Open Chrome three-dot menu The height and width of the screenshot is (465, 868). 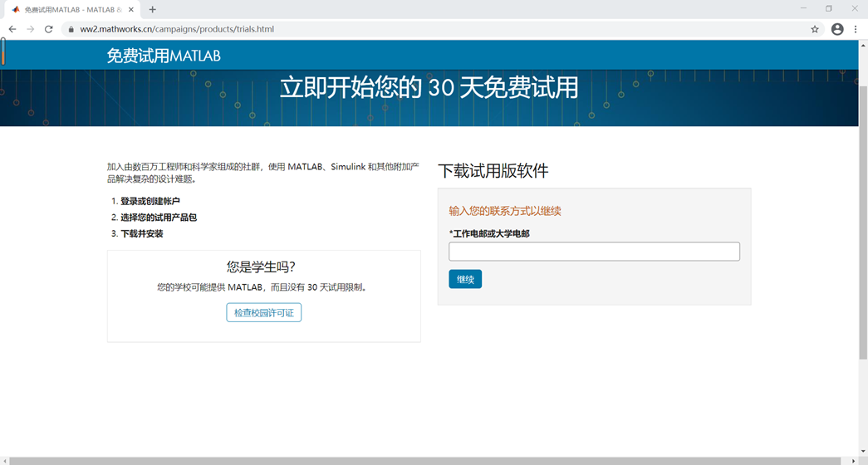(x=856, y=29)
